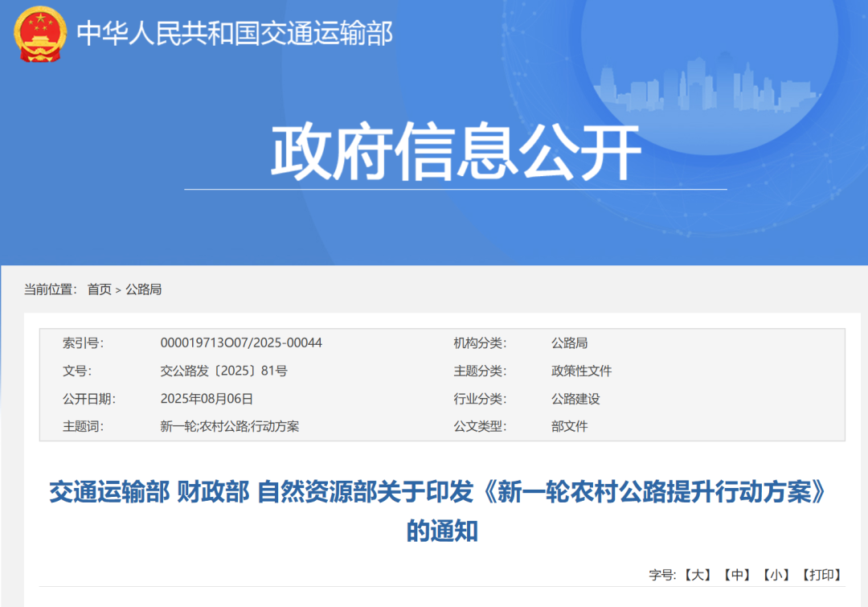Click the 政策性文件 topic category value
The width and height of the screenshot is (868, 607).
coord(581,371)
